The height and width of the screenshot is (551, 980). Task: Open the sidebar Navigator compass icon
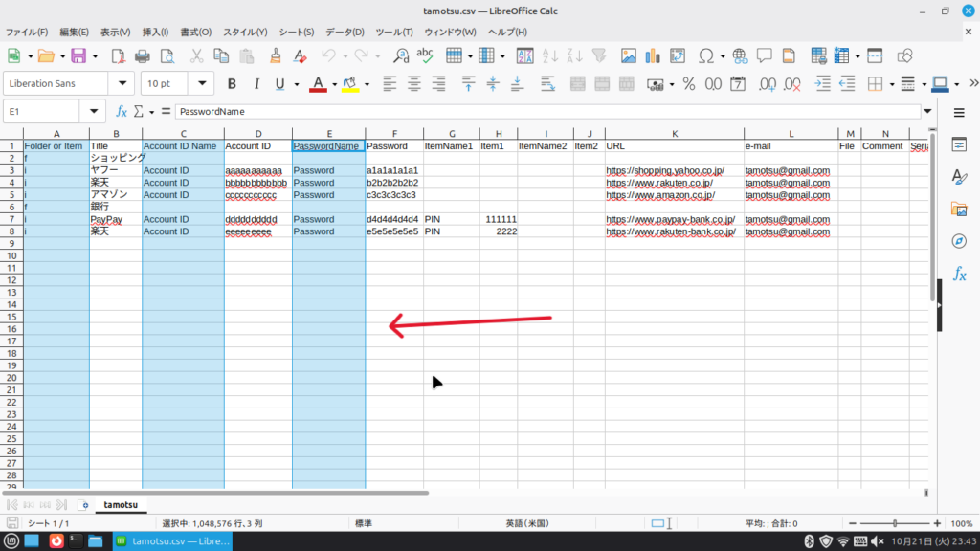tap(959, 241)
